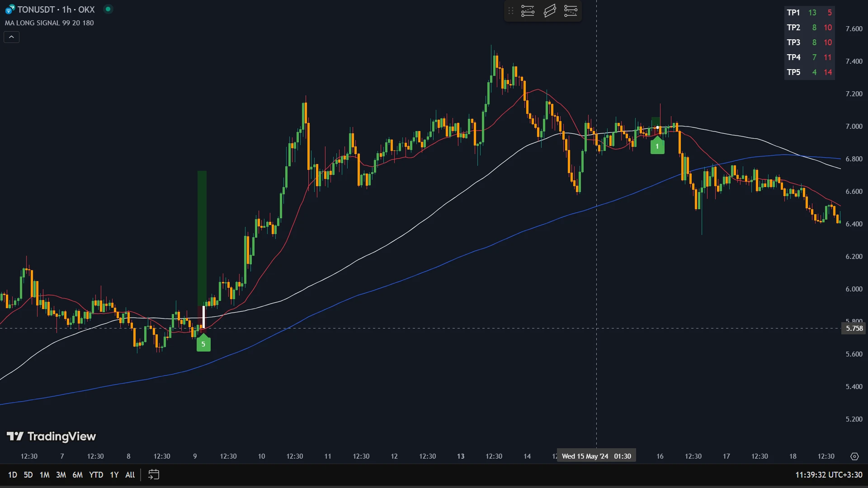
Task: Open the UTC+3:30 timezone menu
Action: 829,475
